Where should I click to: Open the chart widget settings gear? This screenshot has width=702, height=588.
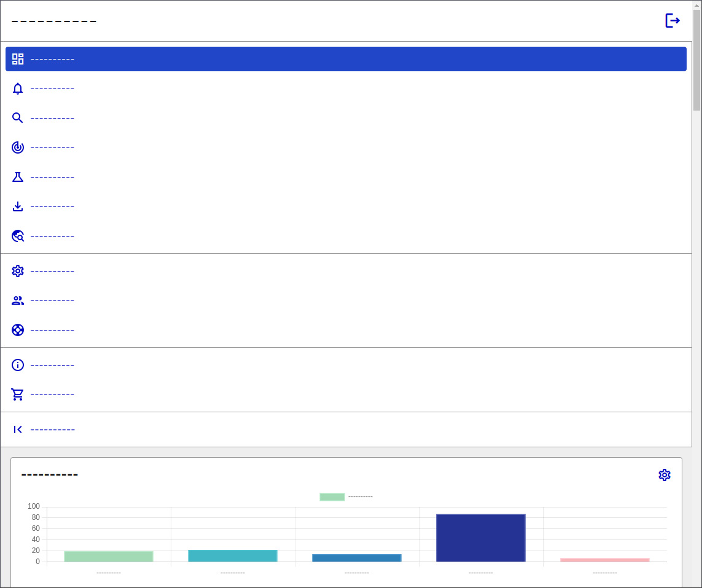click(x=665, y=474)
